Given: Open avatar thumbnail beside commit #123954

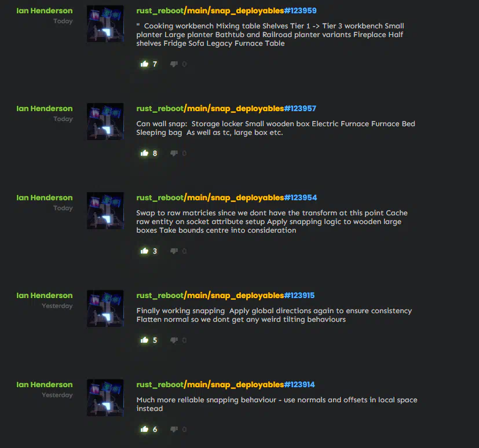Looking at the screenshot, I should point(105,211).
